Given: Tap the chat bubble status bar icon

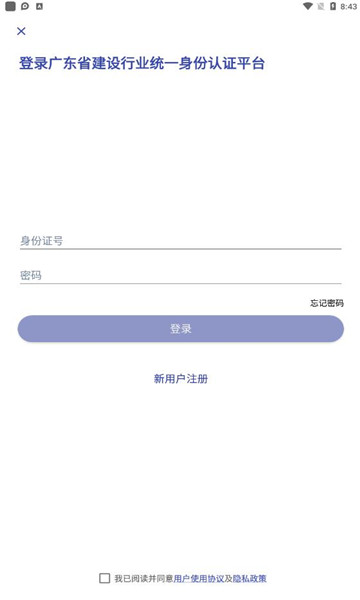Looking at the screenshot, I should [x=25, y=6].
